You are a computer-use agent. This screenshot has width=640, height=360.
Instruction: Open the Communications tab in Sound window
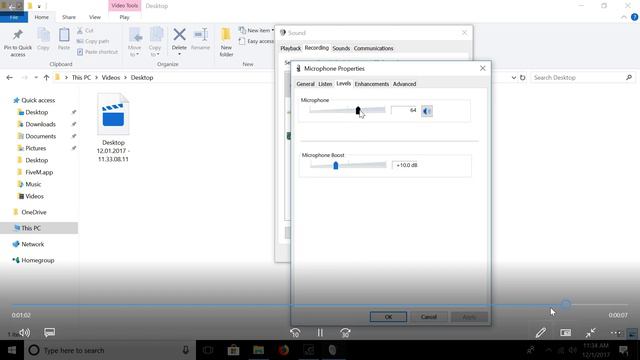point(373,49)
